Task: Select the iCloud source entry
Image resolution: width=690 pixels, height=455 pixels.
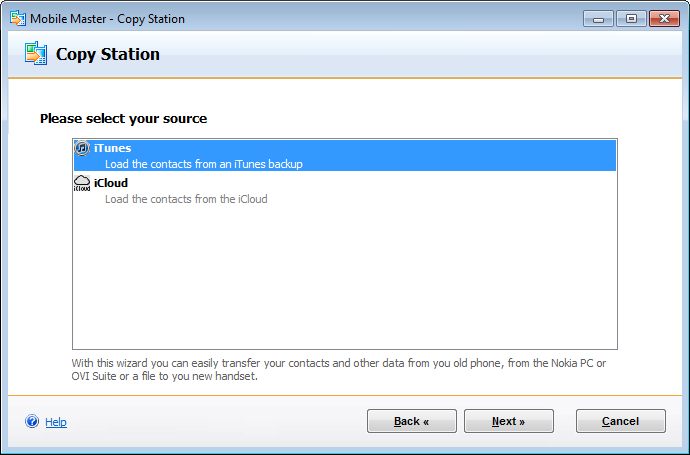Action: pos(111,183)
